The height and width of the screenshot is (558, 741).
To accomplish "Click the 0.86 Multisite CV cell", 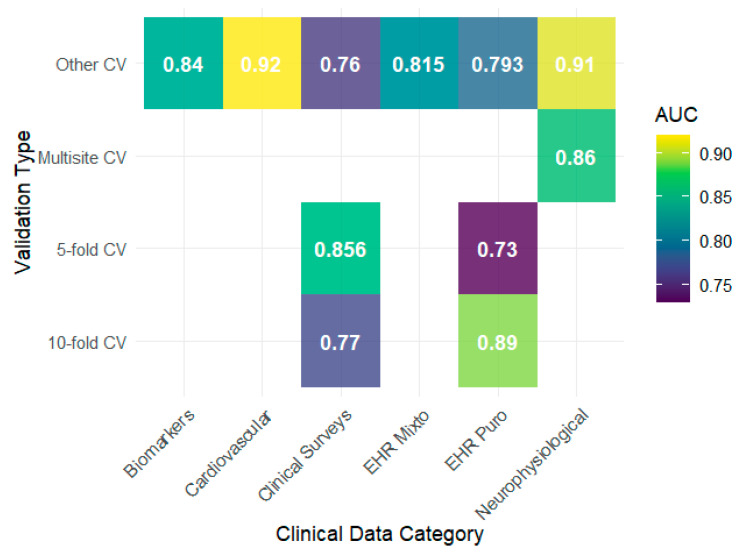I will coord(576,155).
